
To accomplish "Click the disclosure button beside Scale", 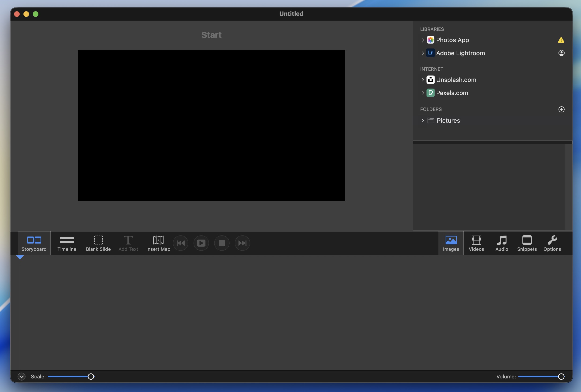I will [x=22, y=377].
